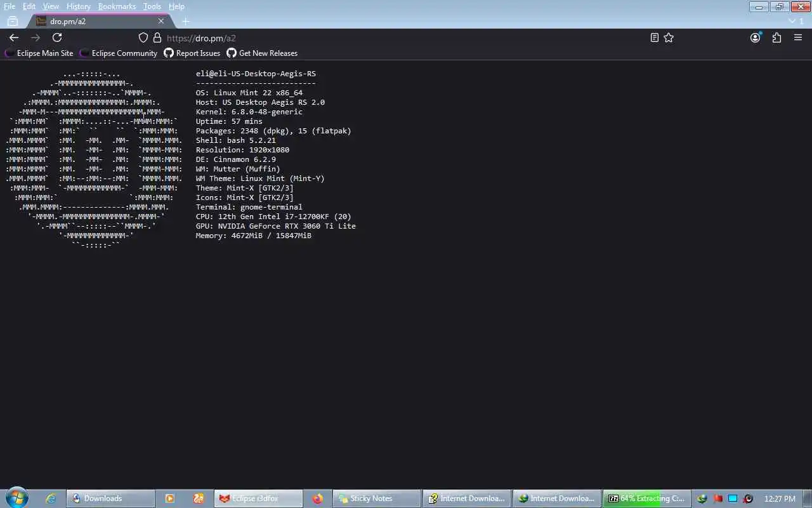The width and height of the screenshot is (812, 508).
Task: Open Eclipse Main Site bookmark
Action: coord(39,53)
